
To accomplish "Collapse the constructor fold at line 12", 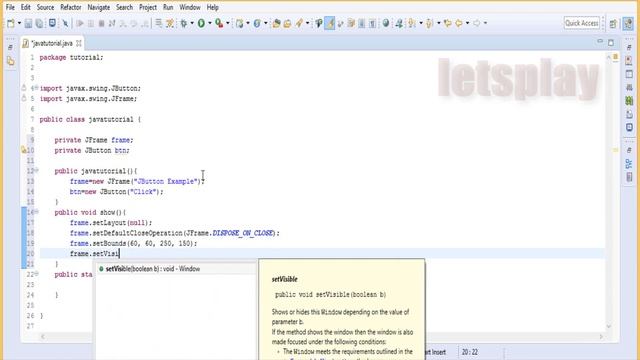I will click(36, 170).
